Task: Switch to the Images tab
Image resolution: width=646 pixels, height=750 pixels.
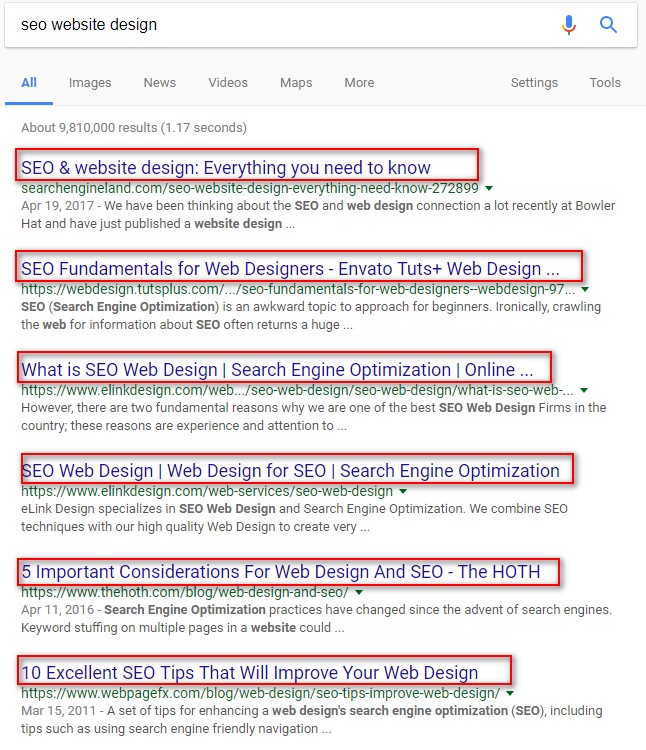Action: 90,83
